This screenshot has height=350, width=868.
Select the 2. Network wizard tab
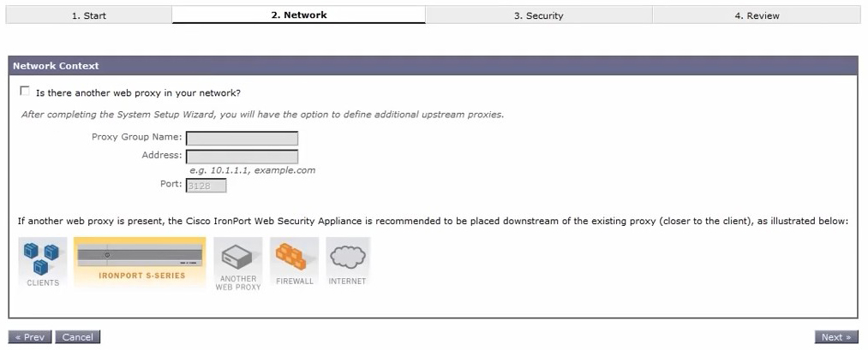298,15
